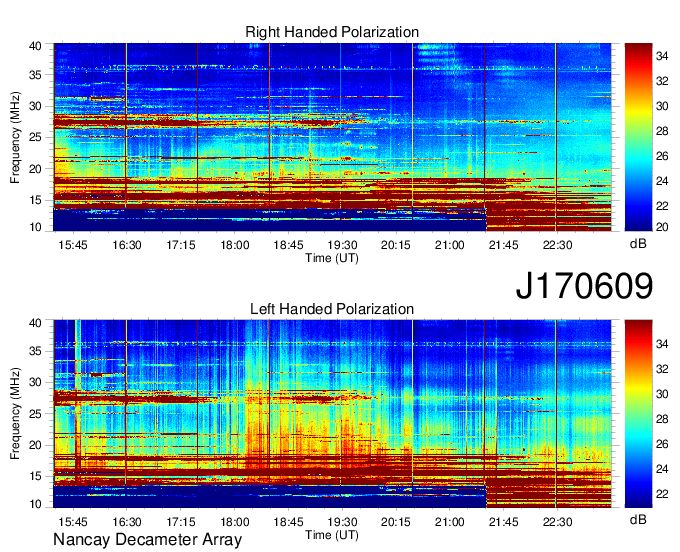Click the 17:15 time tick on the Right Handed plot
The width and height of the screenshot is (680, 552).
point(181,245)
